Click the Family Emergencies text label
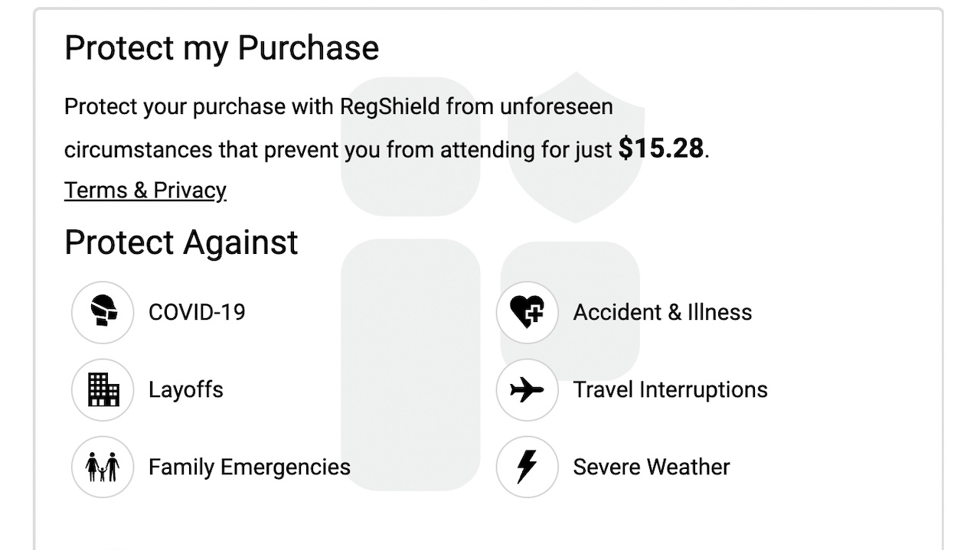The width and height of the screenshot is (980, 550). [250, 467]
